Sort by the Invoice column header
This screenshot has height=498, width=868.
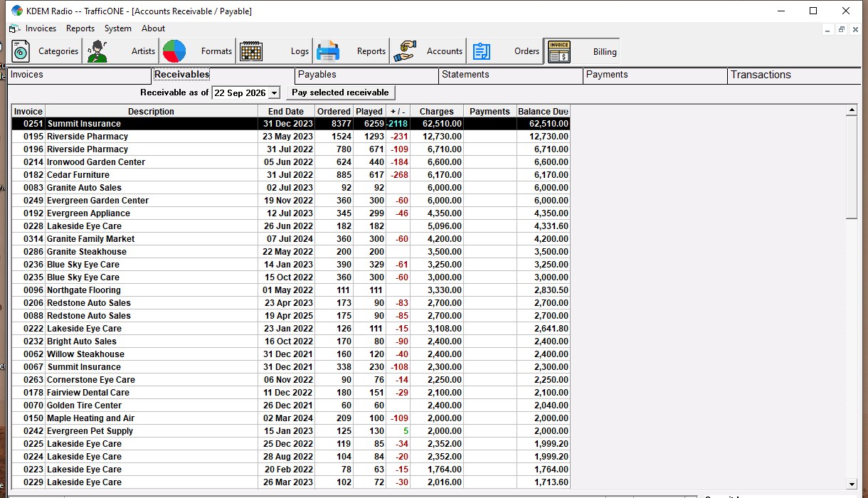[28, 111]
